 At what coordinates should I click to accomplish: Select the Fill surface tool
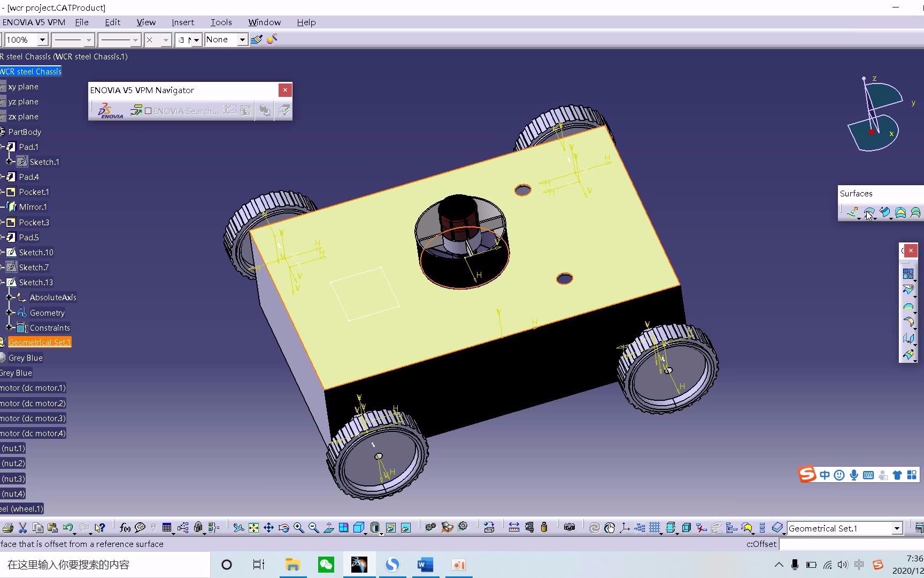pos(901,212)
